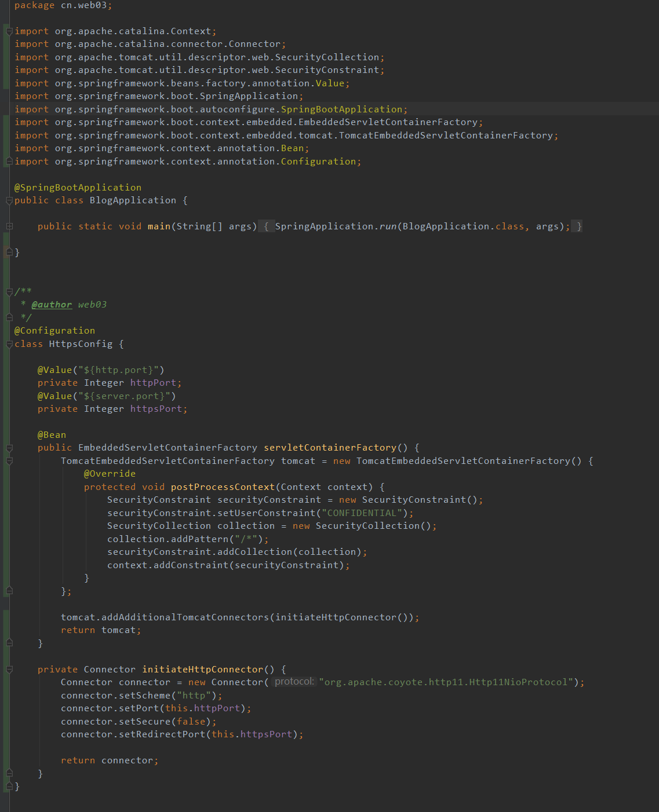
Task: Click the SecurityConstraint import line
Action: tap(199, 70)
